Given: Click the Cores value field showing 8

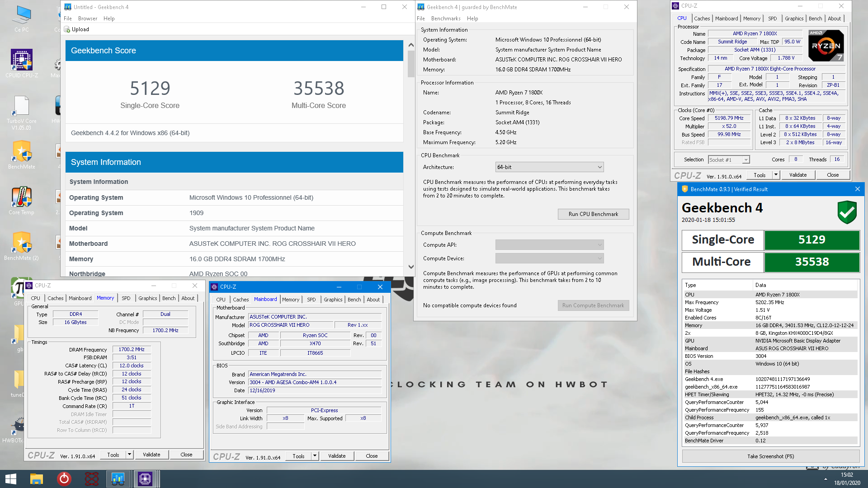Looking at the screenshot, I should [796, 160].
